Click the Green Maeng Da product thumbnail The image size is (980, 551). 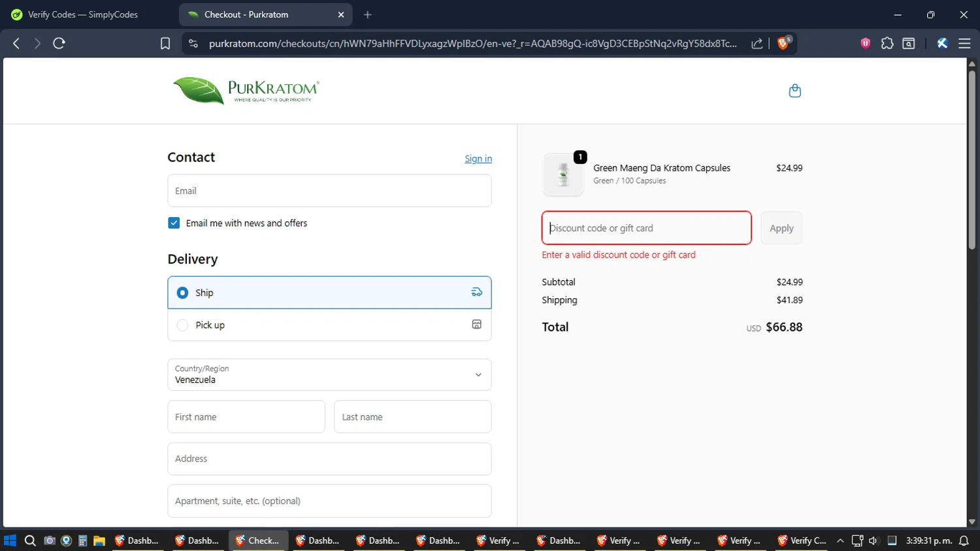563,175
